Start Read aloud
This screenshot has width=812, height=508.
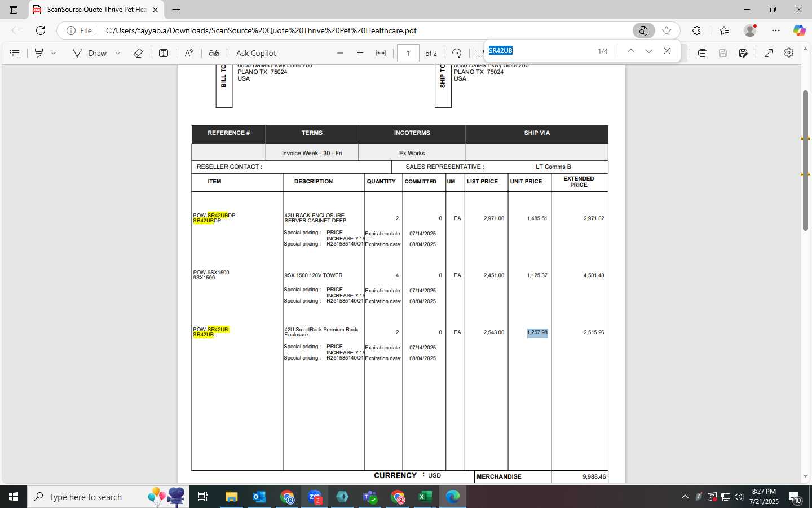point(189,53)
